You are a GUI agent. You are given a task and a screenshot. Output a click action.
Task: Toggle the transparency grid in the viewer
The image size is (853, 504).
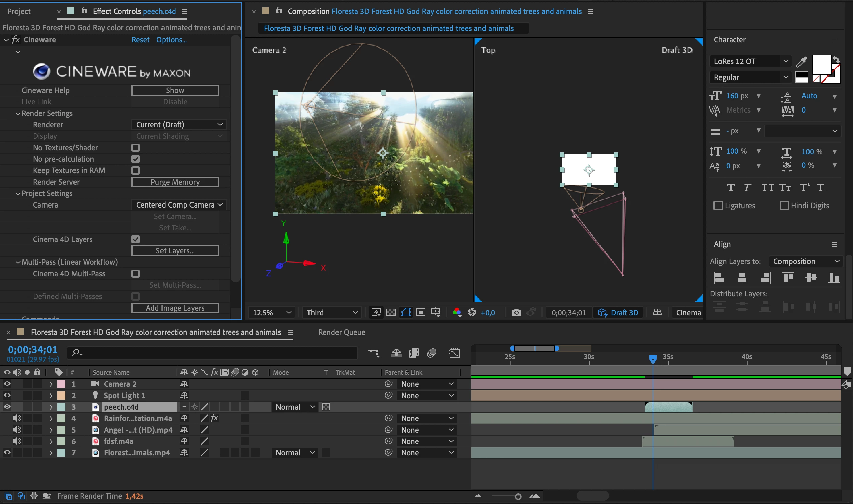pos(391,312)
